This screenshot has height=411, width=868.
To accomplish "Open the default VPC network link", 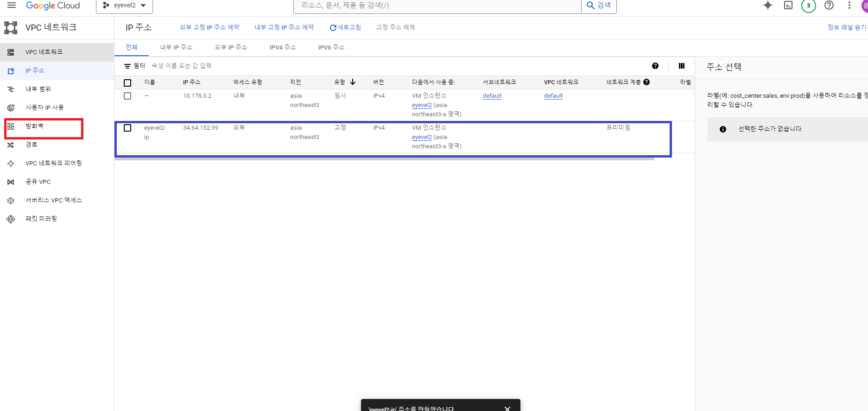I will click(553, 96).
